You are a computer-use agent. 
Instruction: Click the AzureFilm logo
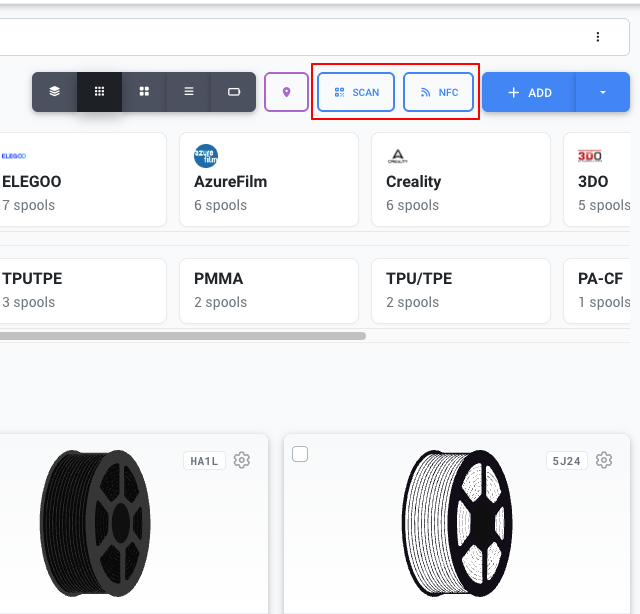tap(206, 156)
